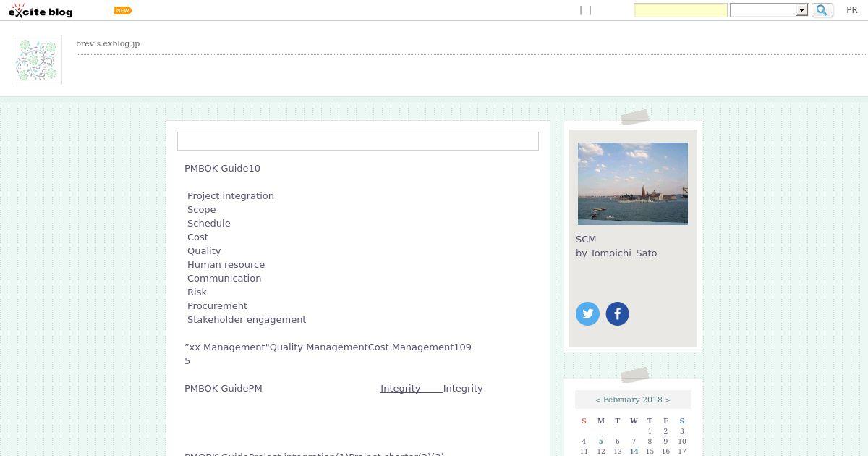Click calendar date 17
The height and width of the screenshot is (456, 868).
point(681,451)
